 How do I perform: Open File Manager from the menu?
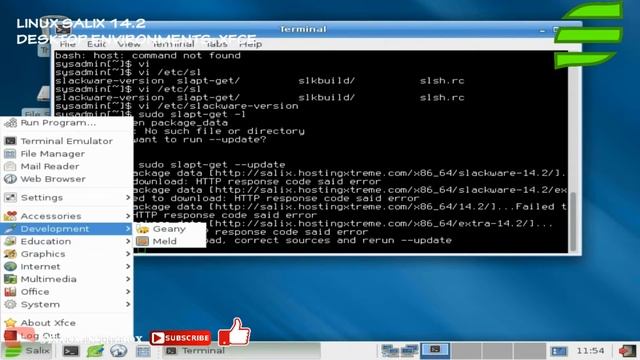[x=67, y=153]
